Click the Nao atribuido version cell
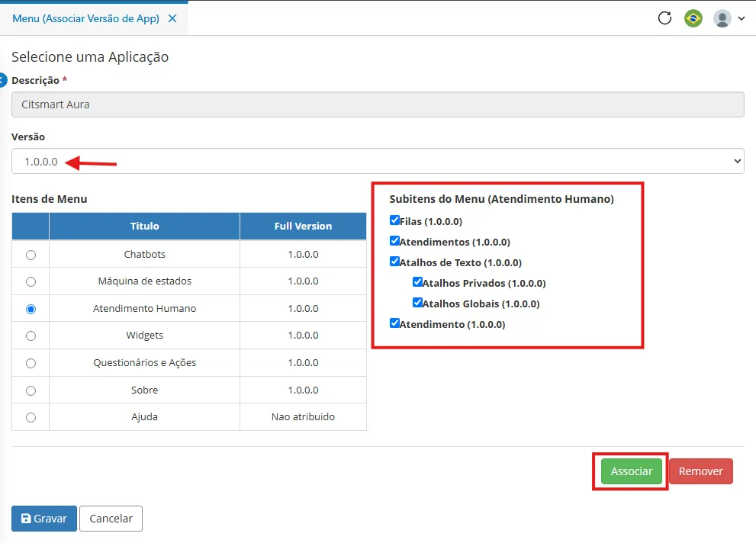The width and height of the screenshot is (756, 543). (x=303, y=416)
